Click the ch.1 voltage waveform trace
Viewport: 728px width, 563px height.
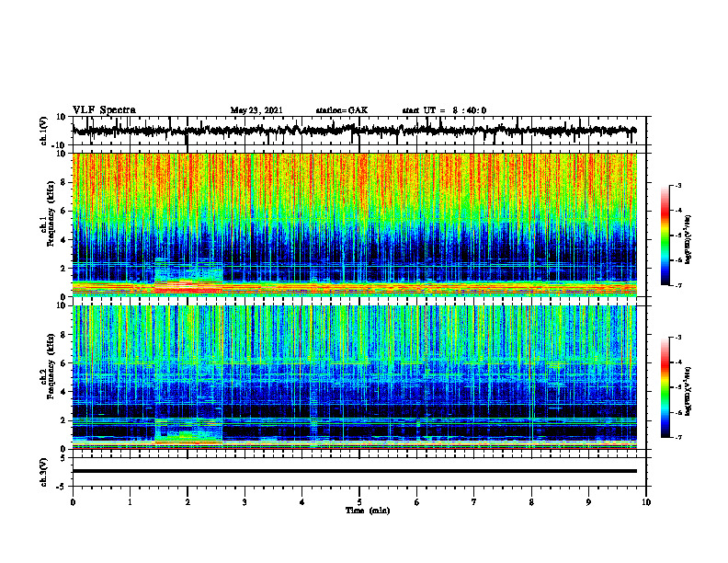(x=354, y=131)
